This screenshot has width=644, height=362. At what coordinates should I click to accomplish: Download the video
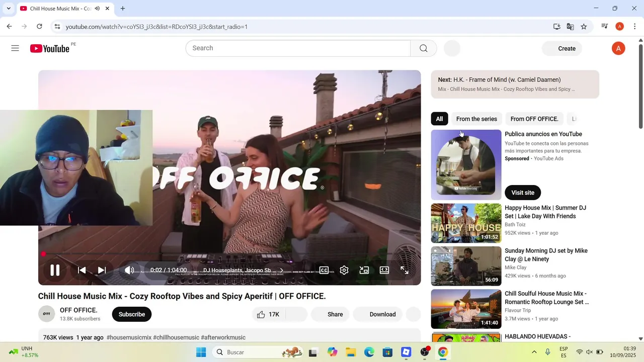(x=377, y=314)
